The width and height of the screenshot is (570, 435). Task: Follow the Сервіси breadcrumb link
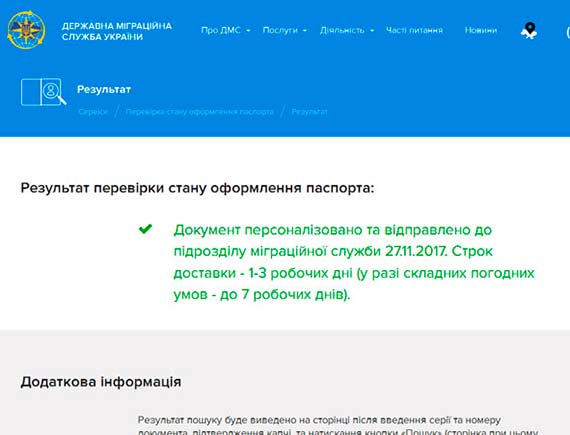pos(93,112)
